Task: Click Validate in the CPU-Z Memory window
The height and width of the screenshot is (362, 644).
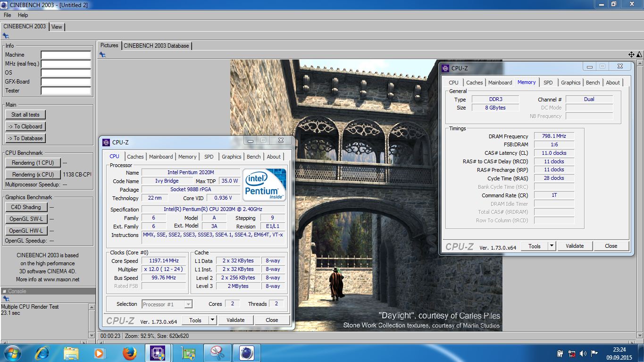Action: [575, 246]
